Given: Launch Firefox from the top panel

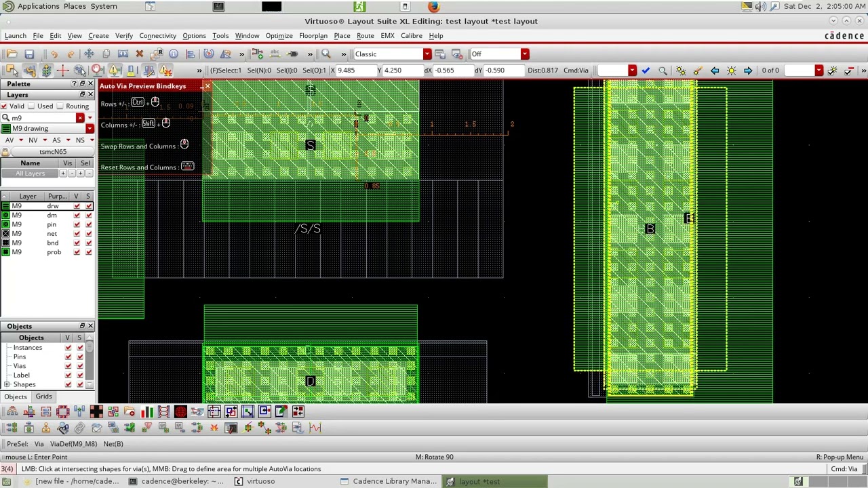Looking at the screenshot, I should (434, 6).
